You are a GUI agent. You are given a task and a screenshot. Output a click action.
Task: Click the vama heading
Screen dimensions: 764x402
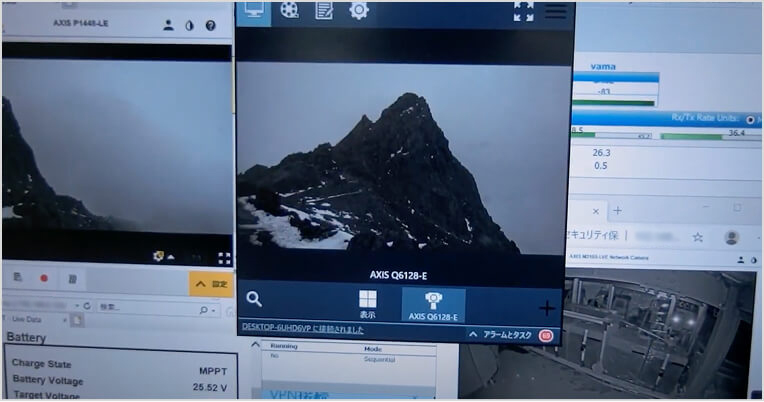pos(603,67)
